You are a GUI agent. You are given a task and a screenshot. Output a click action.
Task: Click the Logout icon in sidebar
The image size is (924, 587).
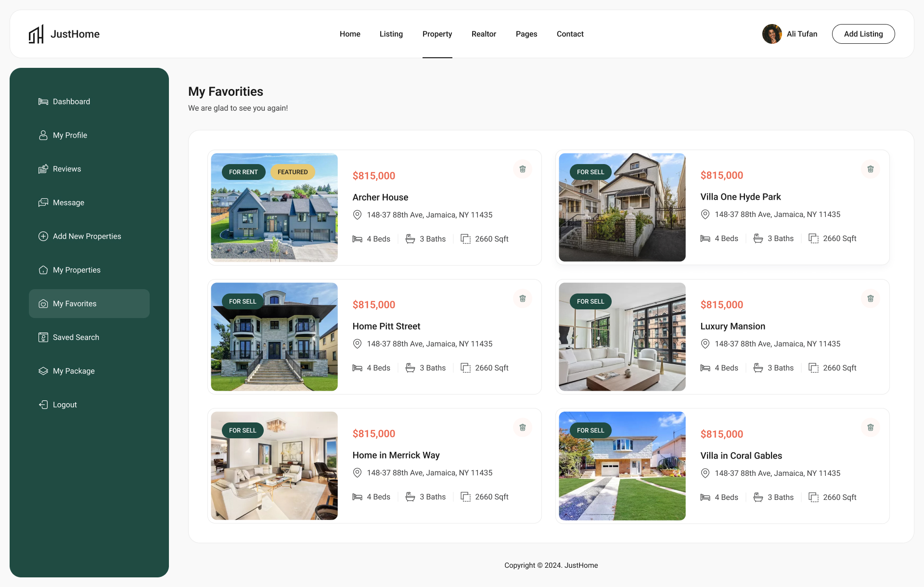[43, 405]
